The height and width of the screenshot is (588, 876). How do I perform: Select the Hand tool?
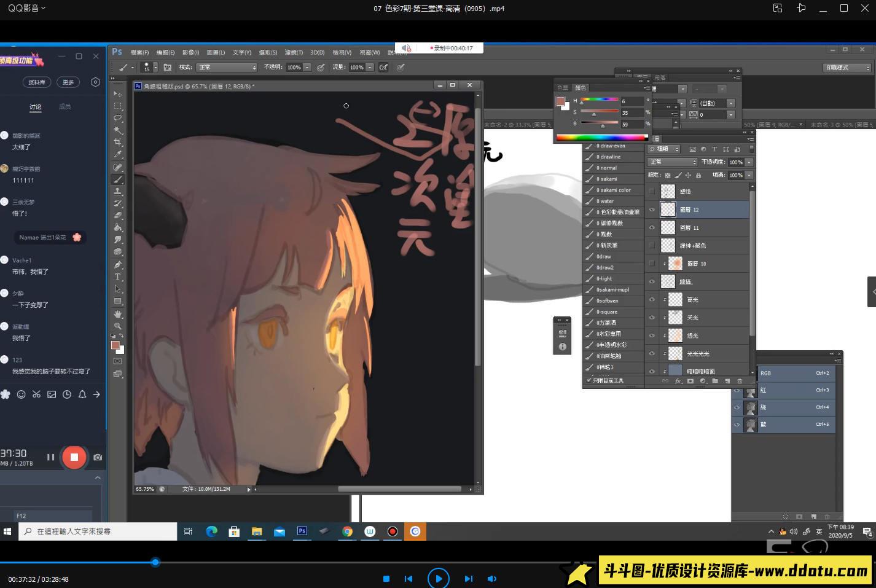tap(117, 314)
